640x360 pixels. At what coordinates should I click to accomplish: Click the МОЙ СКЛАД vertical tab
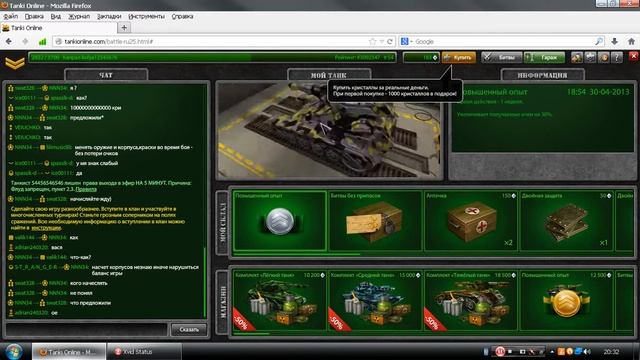pyautogui.click(x=222, y=223)
